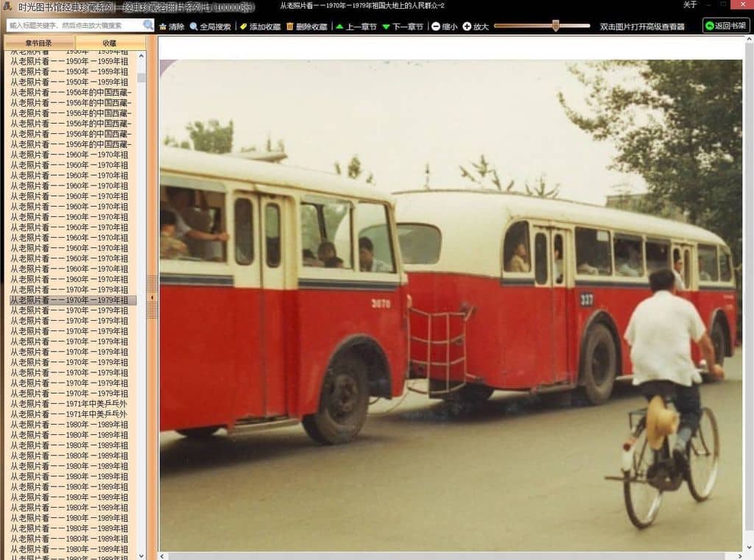The width and height of the screenshot is (754, 560).
Task: Open 全局搜索 global search
Action: point(210,26)
